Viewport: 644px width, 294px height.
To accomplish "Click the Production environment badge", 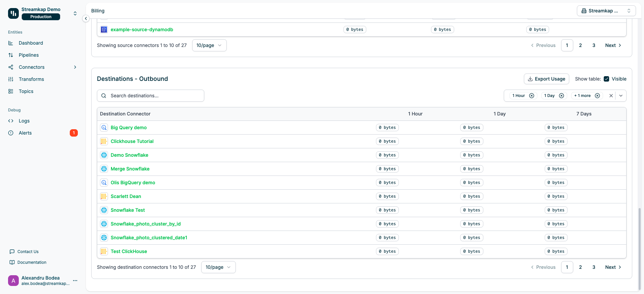I will 41,17.
